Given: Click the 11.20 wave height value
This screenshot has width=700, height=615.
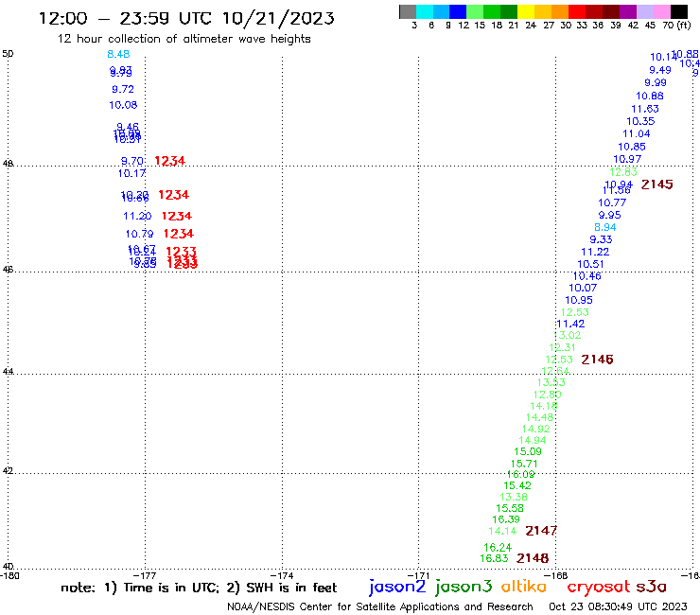Looking at the screenshot, I should point(137,216).
